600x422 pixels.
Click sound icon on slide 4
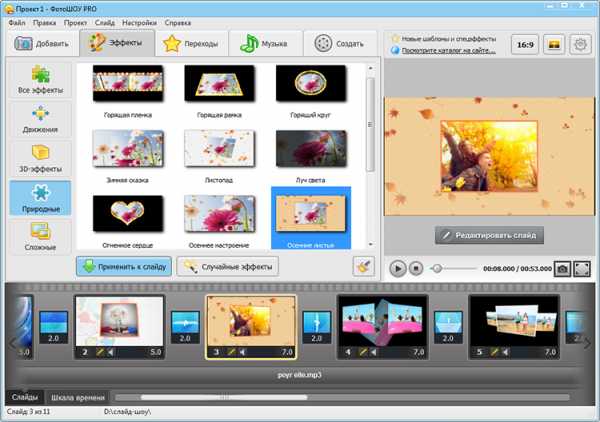pyautogui.click(x=373, y=352)
